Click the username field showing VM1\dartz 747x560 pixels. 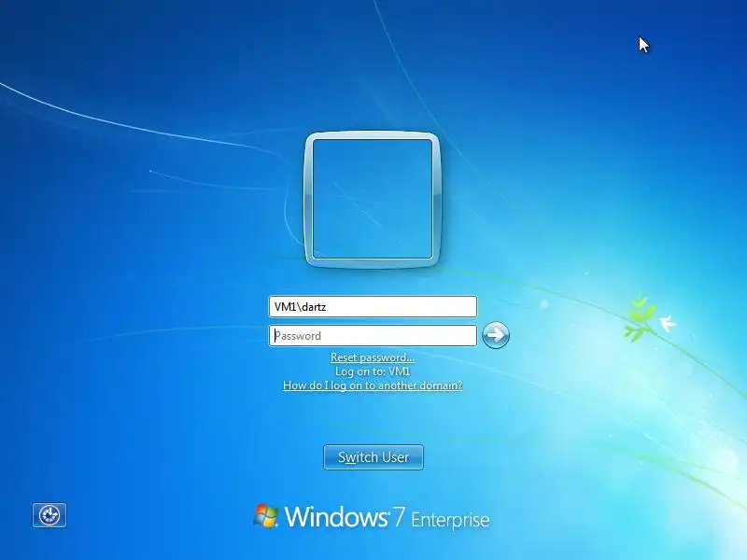pyautogui.click(x=373, y=306)
